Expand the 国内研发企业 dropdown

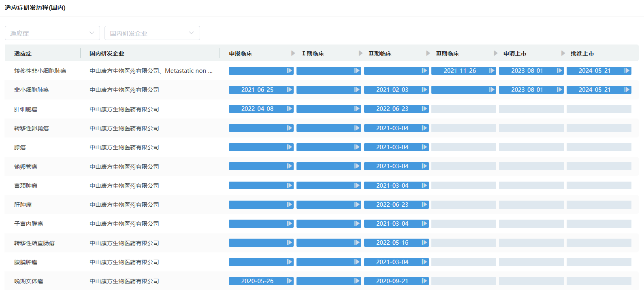pos(152,33)
